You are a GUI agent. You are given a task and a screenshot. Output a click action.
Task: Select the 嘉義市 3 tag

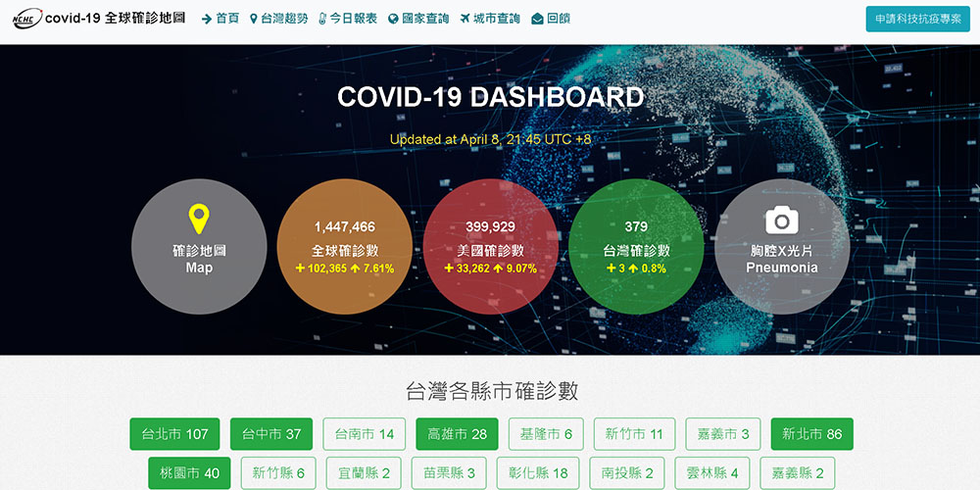coord(723,434)
